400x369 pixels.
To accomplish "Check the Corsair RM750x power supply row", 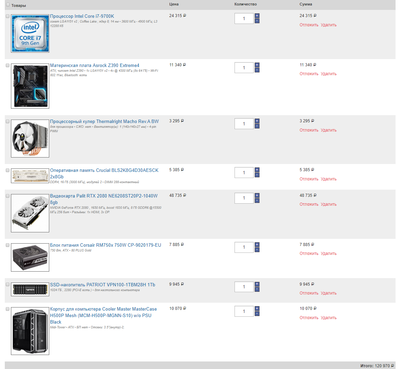I will tap(8, 245).
